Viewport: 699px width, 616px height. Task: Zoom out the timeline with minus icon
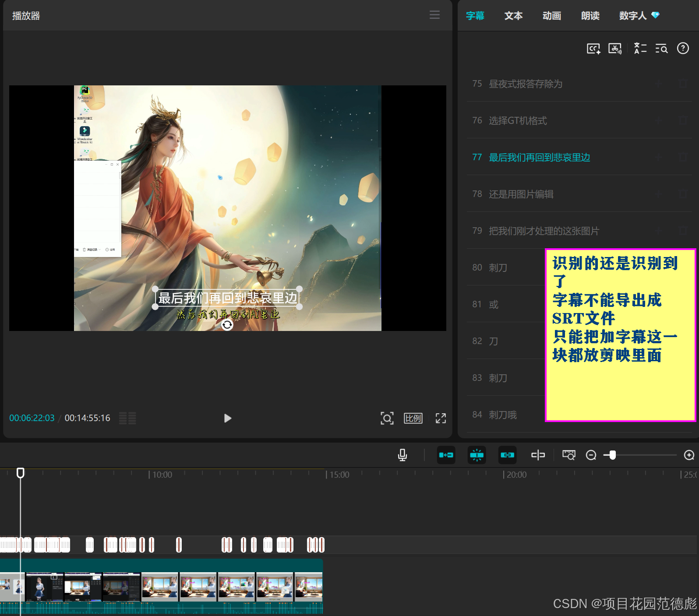tap(591, 455)
